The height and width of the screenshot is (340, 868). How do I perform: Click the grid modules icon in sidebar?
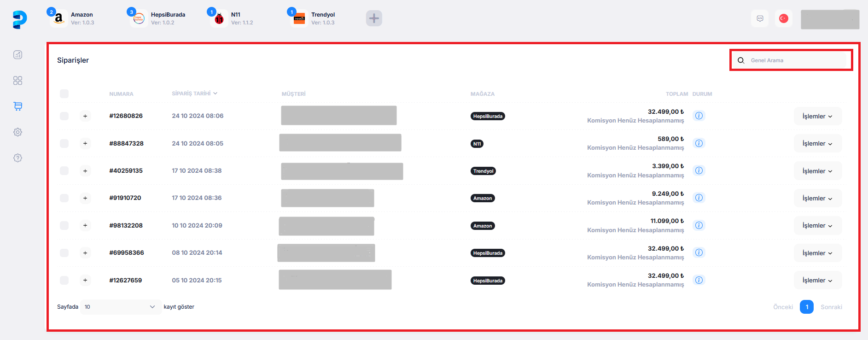point(17,81)
